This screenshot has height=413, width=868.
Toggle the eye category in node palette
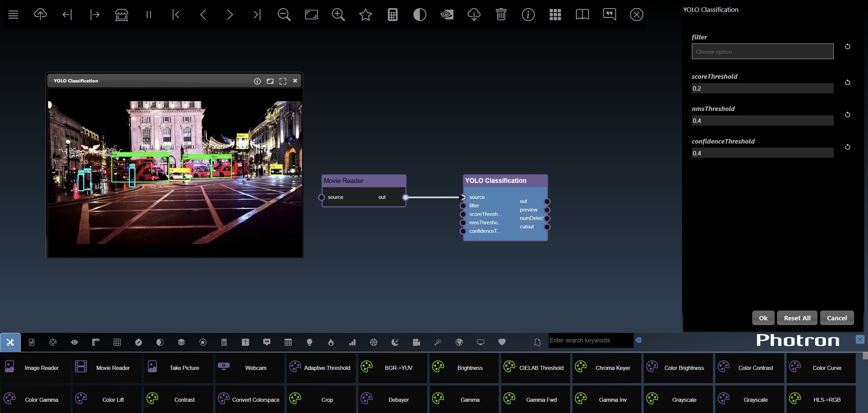[74, 342]
